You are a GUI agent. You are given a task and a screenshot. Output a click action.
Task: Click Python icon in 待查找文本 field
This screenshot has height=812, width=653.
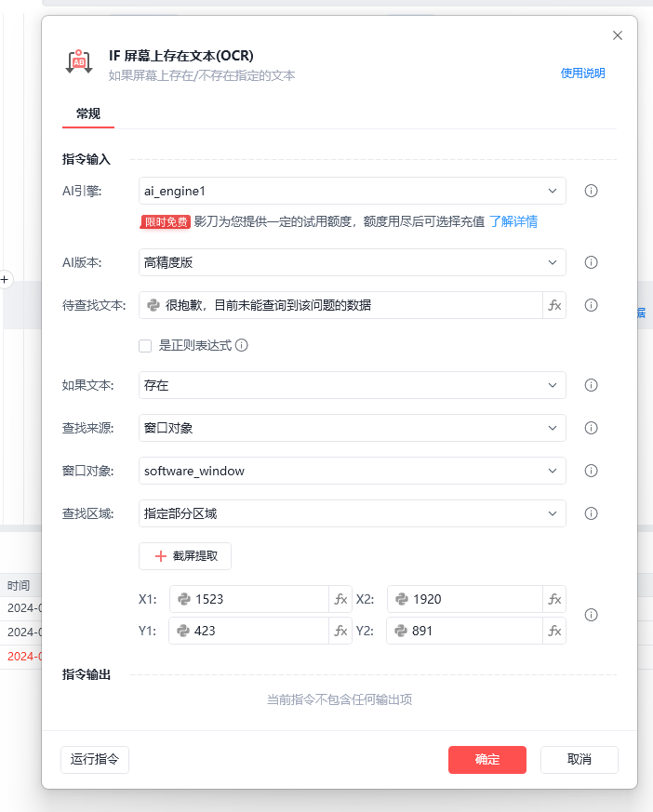pos(153,305)
